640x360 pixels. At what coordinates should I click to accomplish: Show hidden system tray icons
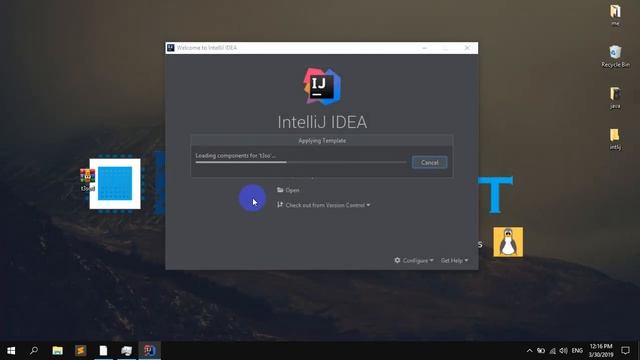529,351
